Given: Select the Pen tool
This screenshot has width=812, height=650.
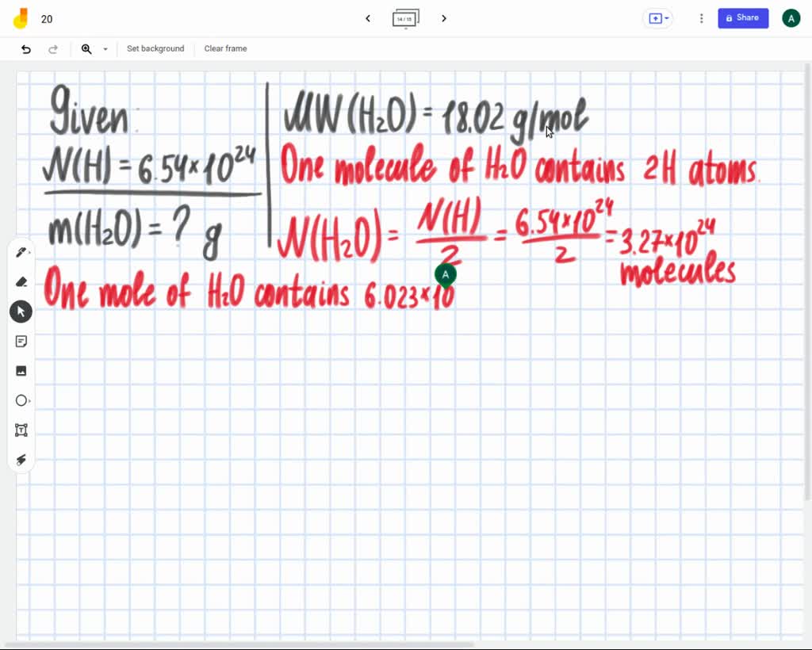Looking at the screenshot, I should (x=20, y=251).
